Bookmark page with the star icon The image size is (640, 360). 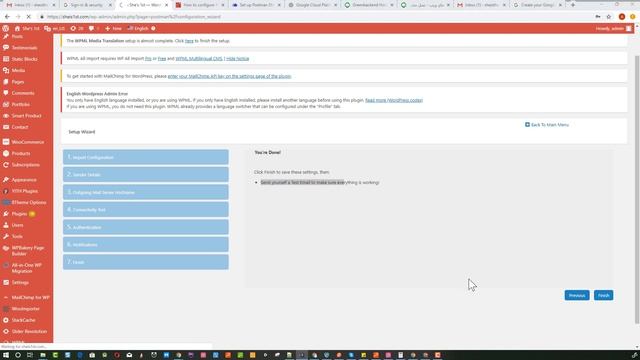[x=609, y=17]
